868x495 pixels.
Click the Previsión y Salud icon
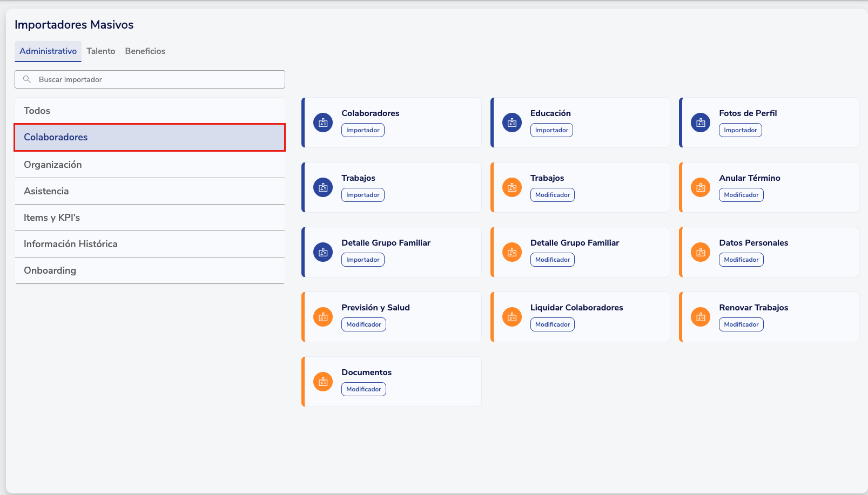click(323, 317)
